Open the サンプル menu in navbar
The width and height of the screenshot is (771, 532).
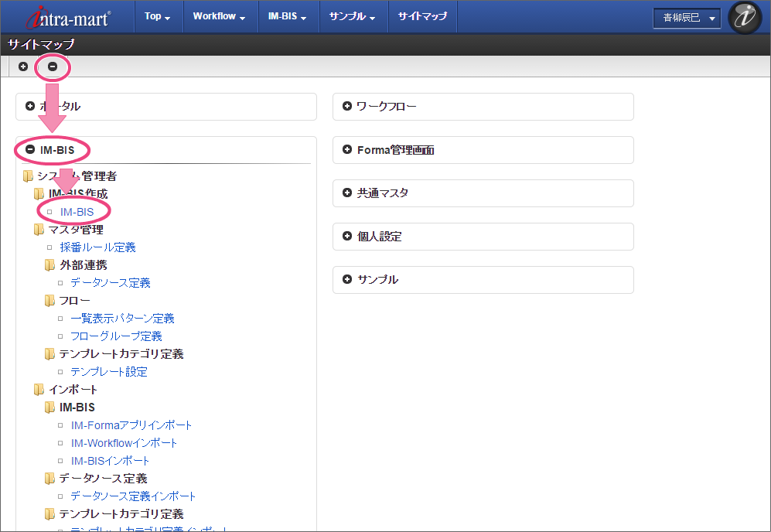pyautogui.click(x=352, y=16)
